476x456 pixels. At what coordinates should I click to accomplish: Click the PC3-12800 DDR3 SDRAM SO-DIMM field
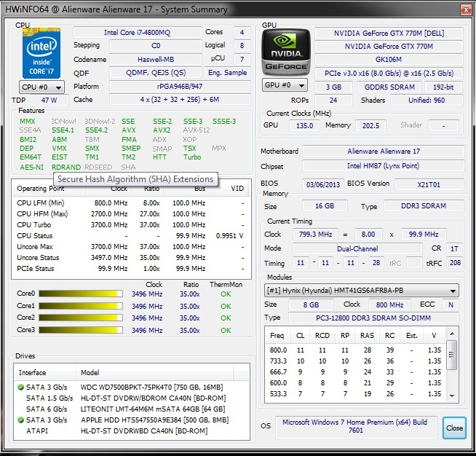(373, 318)
